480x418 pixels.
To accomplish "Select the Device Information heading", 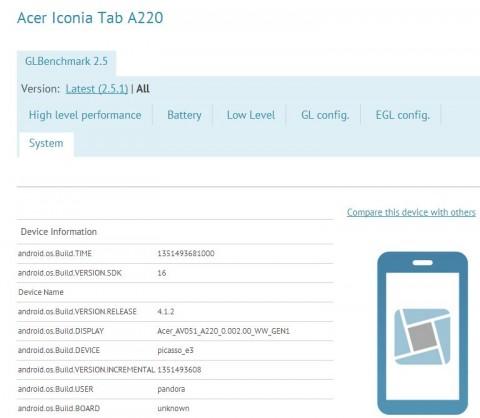I will pyautogui.click(x=59, y=232).
